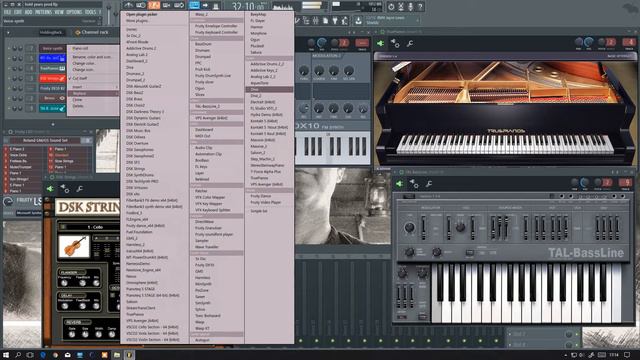
Task: Mute the red channel in Channel rack
Action: [x=9, y=78]
